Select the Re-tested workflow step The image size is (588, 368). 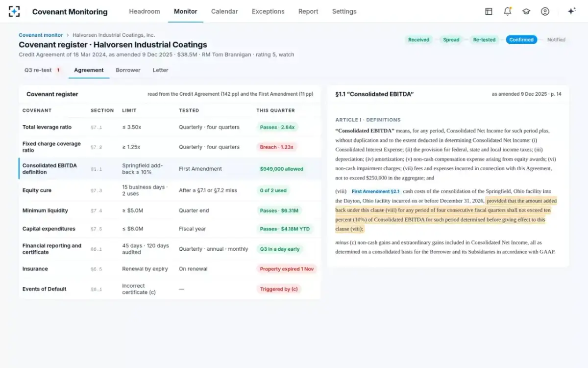(x=484, y=40)
